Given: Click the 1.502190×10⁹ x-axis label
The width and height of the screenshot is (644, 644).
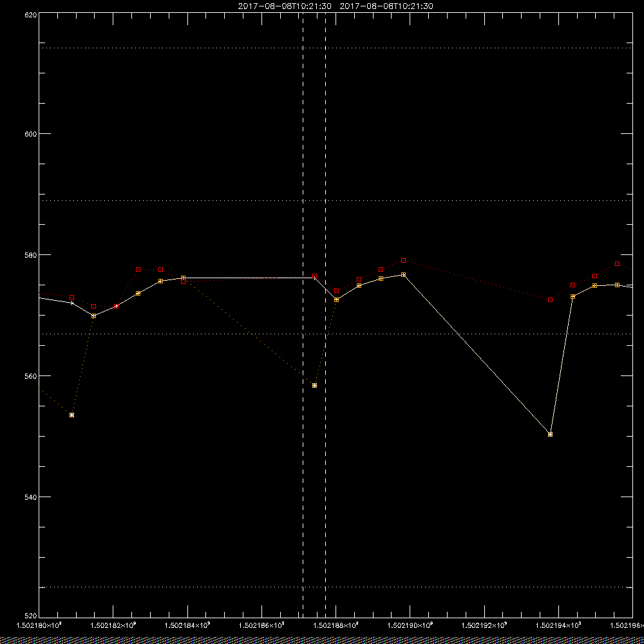Looking at the screenshot, I should 410,625.
